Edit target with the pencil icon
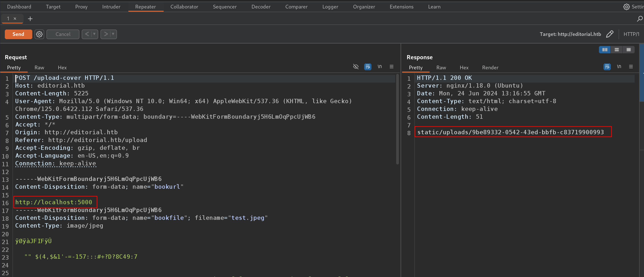644x277 pixels. (609, 34)
